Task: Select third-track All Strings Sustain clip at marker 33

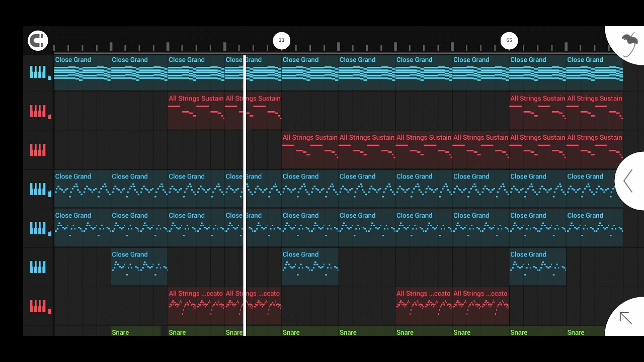Action: (310, 150)
